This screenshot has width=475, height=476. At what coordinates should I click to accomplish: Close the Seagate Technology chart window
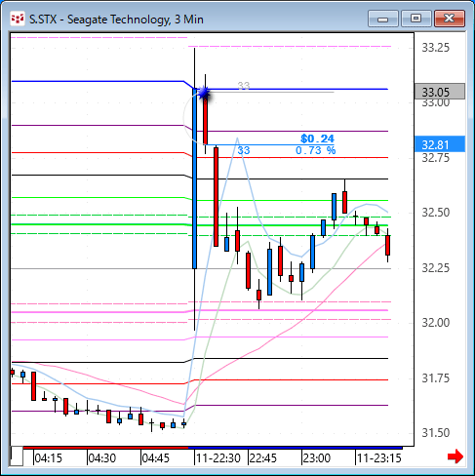450,19
